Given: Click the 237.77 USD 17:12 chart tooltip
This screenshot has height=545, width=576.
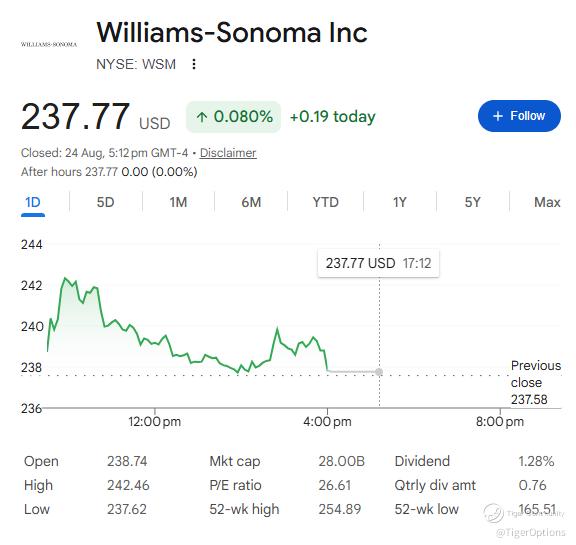Looking at the screenshot, I should click(x=378, y=263).
